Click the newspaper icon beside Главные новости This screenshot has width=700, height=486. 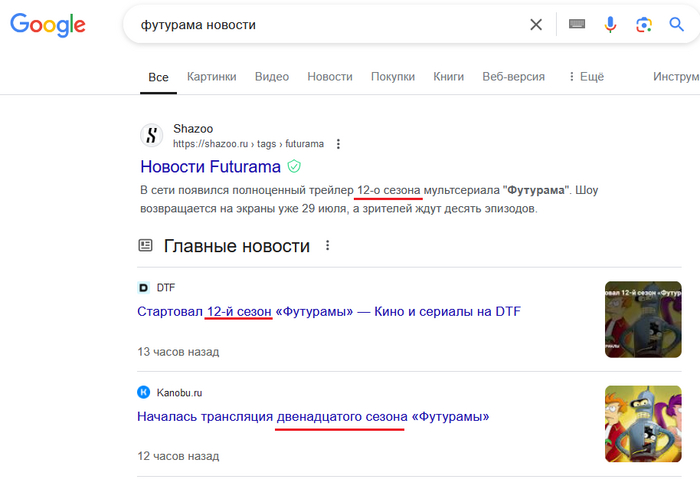coord(145,245)
